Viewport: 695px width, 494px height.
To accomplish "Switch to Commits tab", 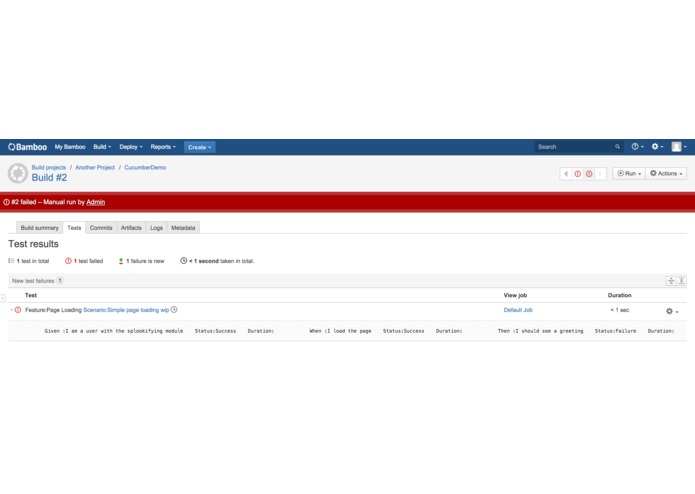I will coord(101,228).
